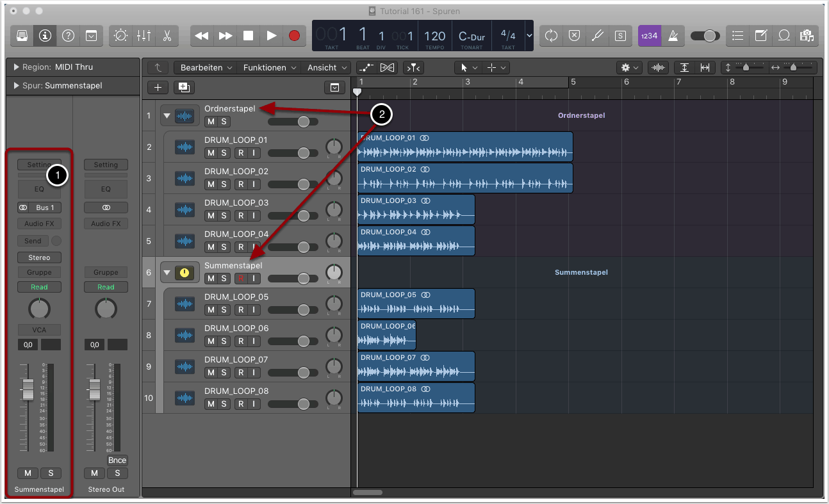Expand the Region: MIDI Thru section
The width and height of the screenshot is (829, 504).
(x=15, y=67)
